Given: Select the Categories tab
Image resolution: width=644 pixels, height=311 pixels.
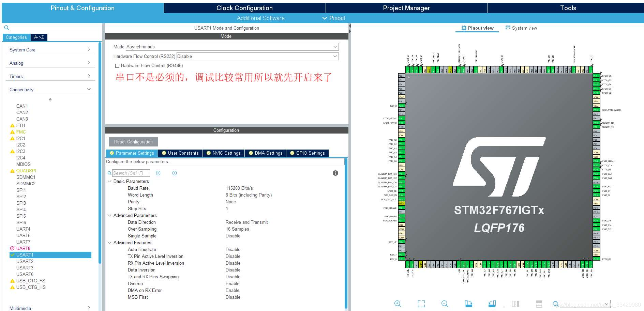Looking at the screenshot, I should pos(16,37).
